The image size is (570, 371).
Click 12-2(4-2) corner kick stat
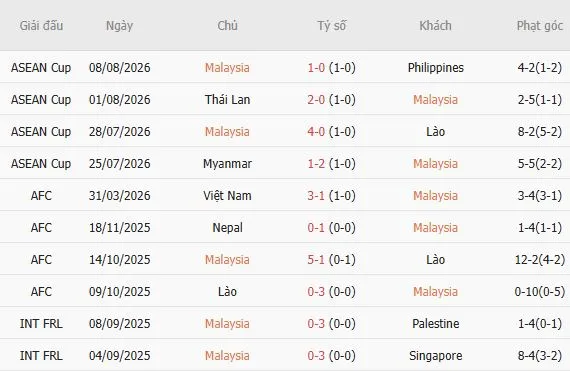pos(540,259)
